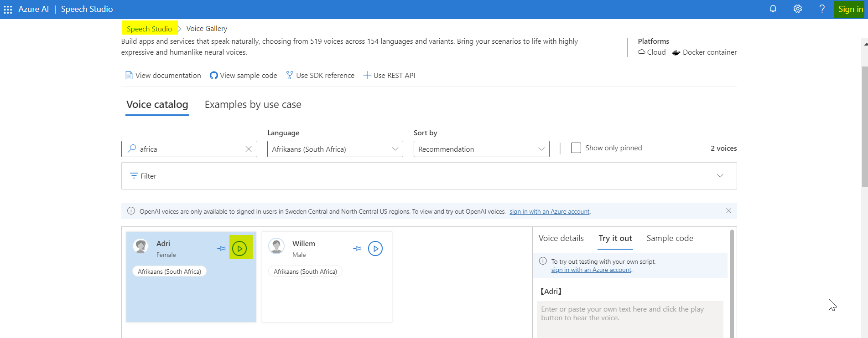The width and height of the screenshot is (868, 338).
Task: Click sign in link in Try it out panel
Action: pyautogui.click(x=591, y=270)
